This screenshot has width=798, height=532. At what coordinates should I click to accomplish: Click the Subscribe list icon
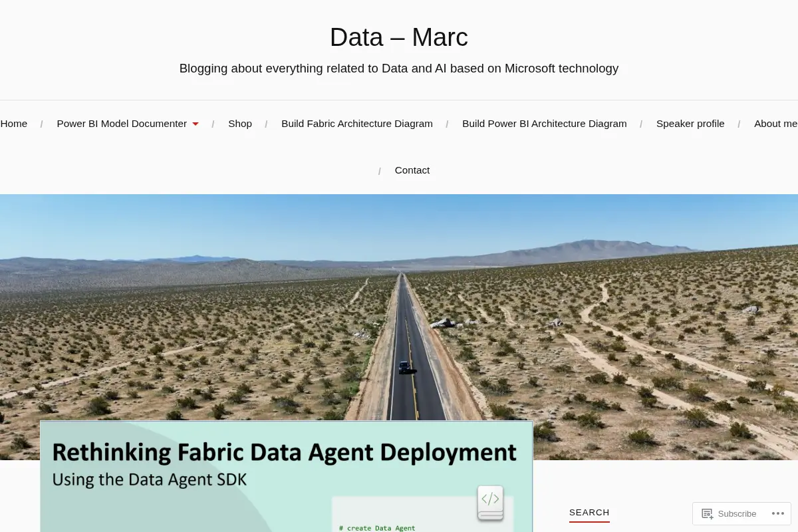[707, 513]
